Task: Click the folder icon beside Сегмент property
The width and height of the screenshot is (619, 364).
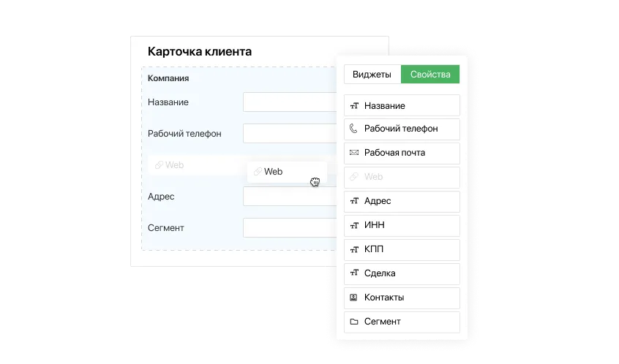Action: point(354,322)
